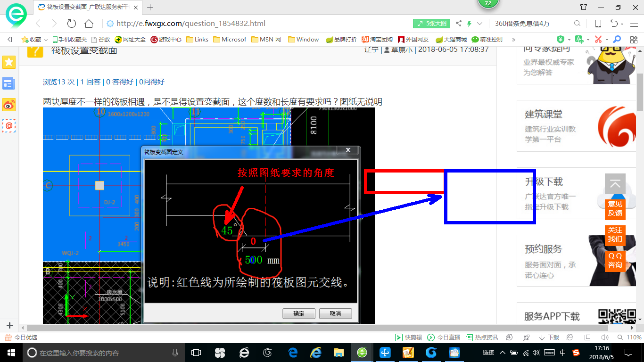Image resolution: width=644 pixels, height=362 pixels.
Task: Open 手机收藏夹 bookmark
Action: click(69, 40)
